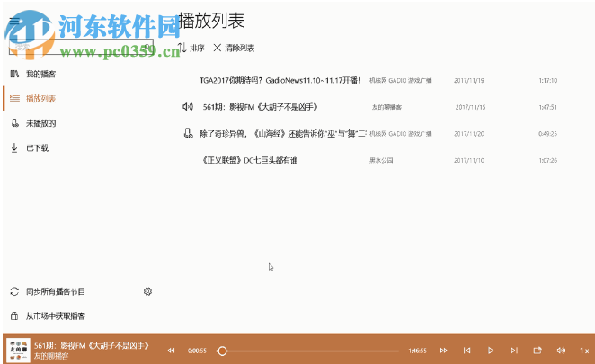Click the search input field
This screenshot has height=364, width=595.
tap(81, 47)
